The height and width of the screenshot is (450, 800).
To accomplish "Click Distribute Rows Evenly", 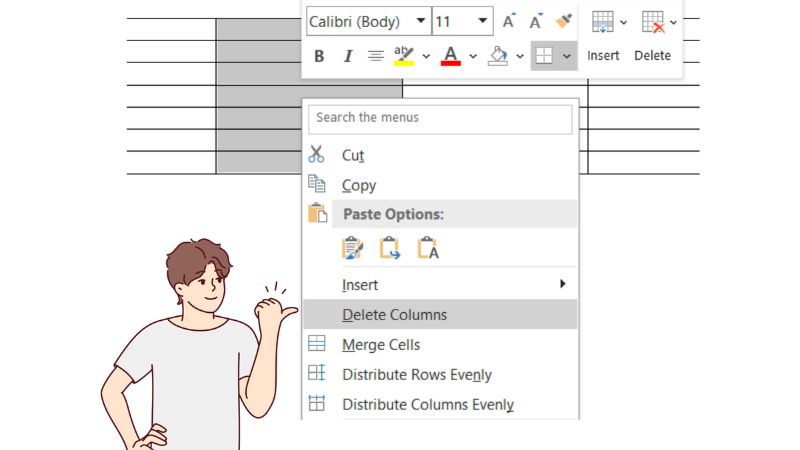I will coord(416,375).
